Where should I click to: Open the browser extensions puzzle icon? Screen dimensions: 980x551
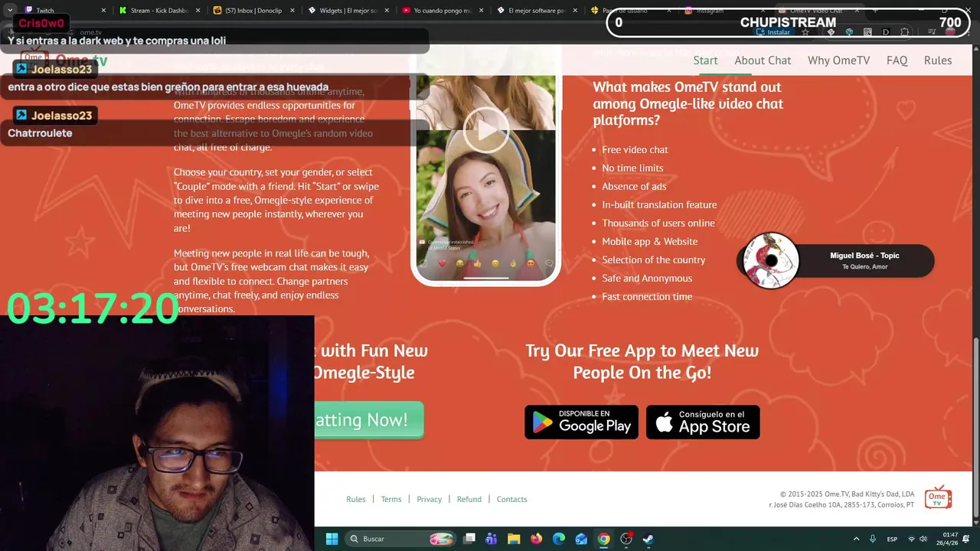coord(904,32)
